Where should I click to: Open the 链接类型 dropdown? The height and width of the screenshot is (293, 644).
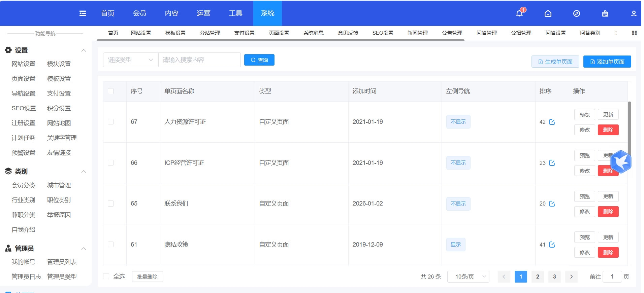tap(130, 60)
